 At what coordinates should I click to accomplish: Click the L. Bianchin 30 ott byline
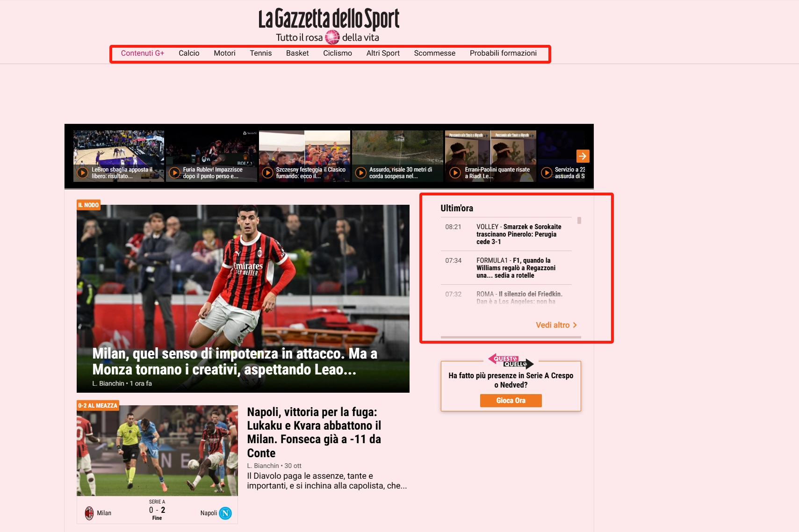[274, 466]
